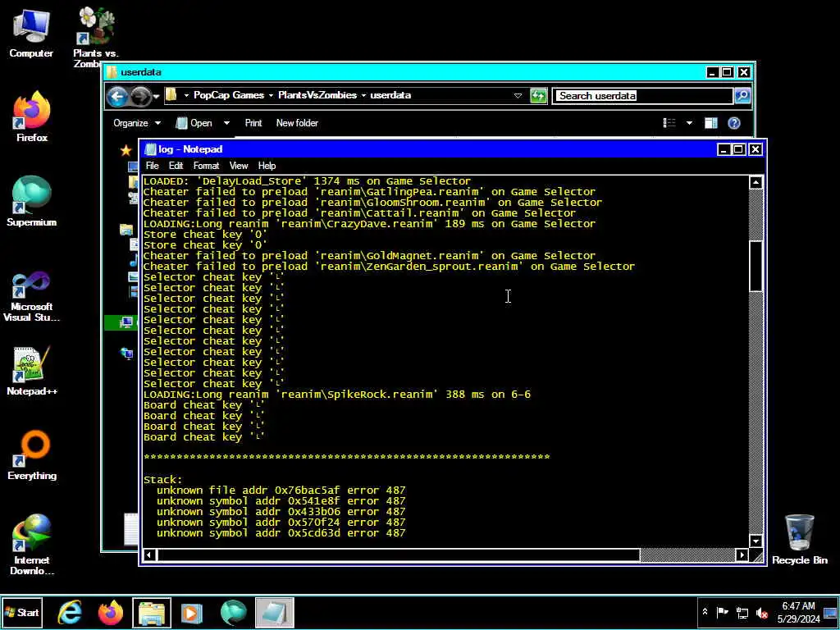The image size is (840, 630).
Task: Expand arrow before PlantsVsZombies breadcrumb
Action: (271, 95)
